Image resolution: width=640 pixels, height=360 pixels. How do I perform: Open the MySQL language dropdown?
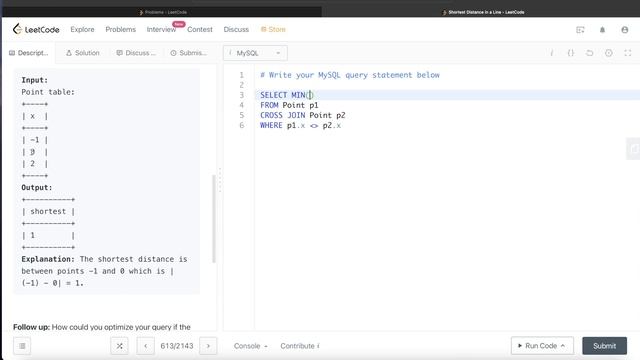pyautogui.click(x=255, y=53)
